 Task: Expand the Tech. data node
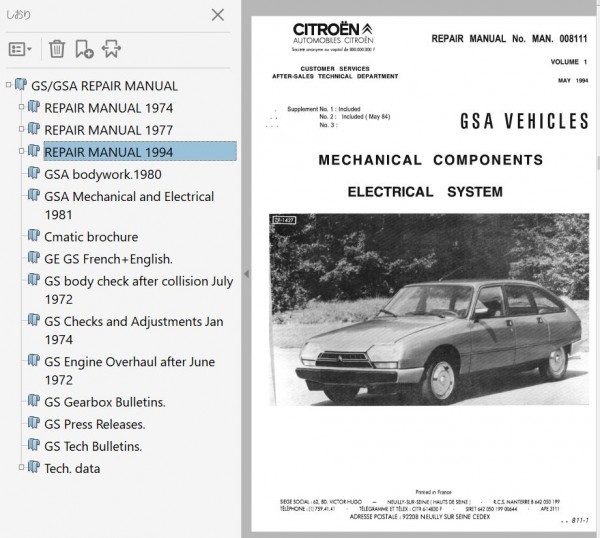coord(22,467)
